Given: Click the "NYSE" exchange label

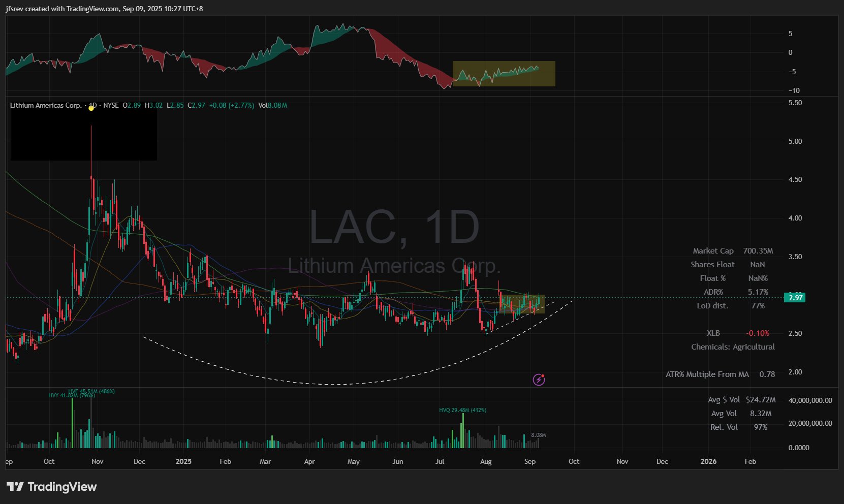Looking at the screenshot, I should coord(111,106).
